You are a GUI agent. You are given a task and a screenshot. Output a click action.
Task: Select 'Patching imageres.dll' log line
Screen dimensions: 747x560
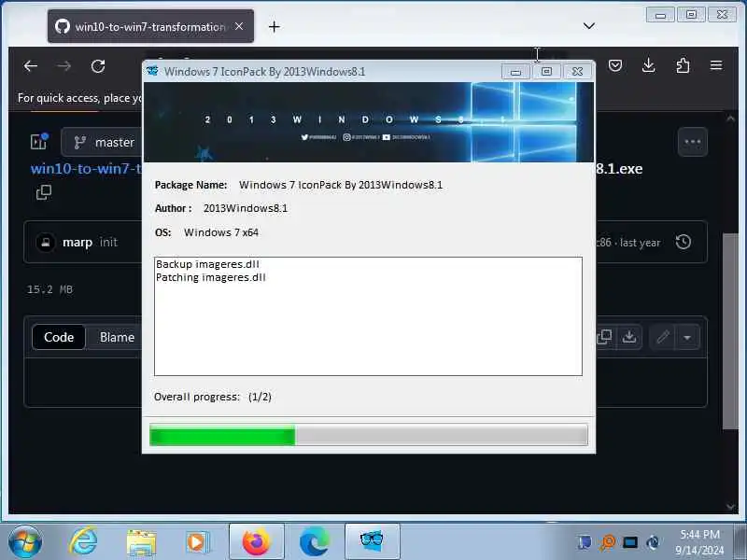211,277
